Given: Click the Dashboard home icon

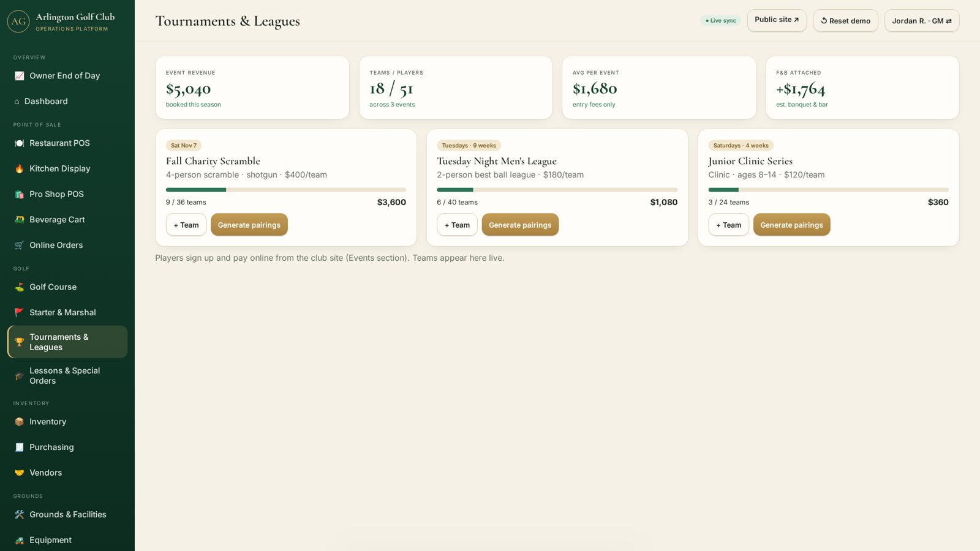Looking at the screenshot, I should (x=17, y=102).
